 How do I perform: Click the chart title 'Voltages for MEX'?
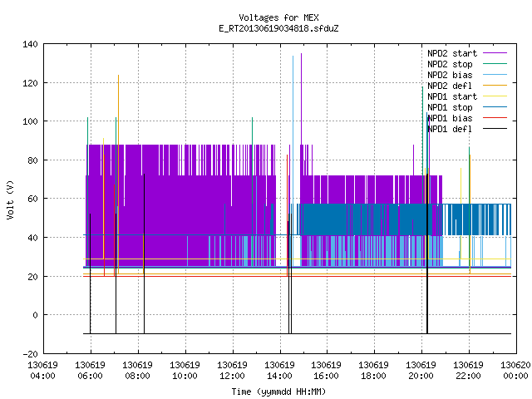278,17
